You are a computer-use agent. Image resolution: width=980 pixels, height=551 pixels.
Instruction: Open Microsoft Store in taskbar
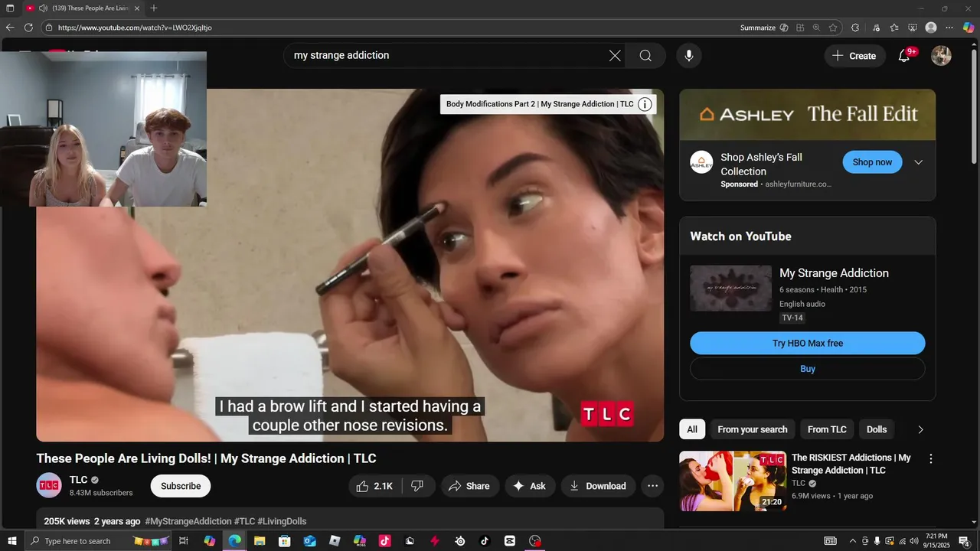pos(285,541)
